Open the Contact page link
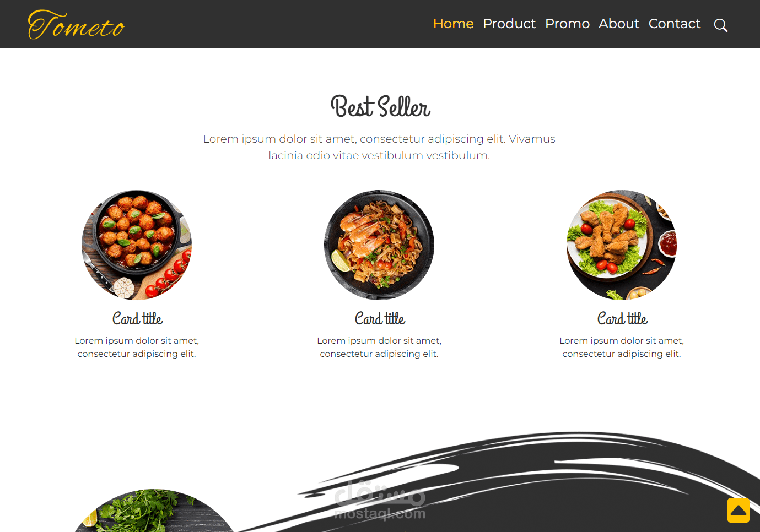Viewport: 760px width, 532px height. [x=675, y=24]
